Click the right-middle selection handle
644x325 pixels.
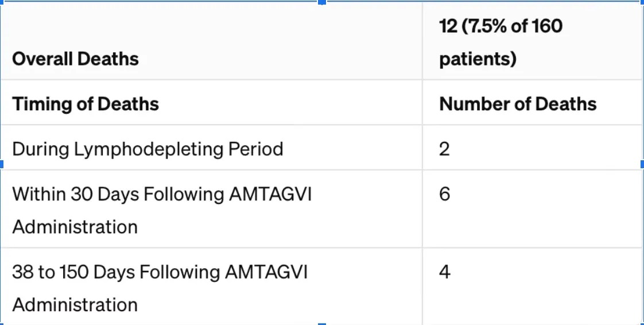(x=642, y=164)
